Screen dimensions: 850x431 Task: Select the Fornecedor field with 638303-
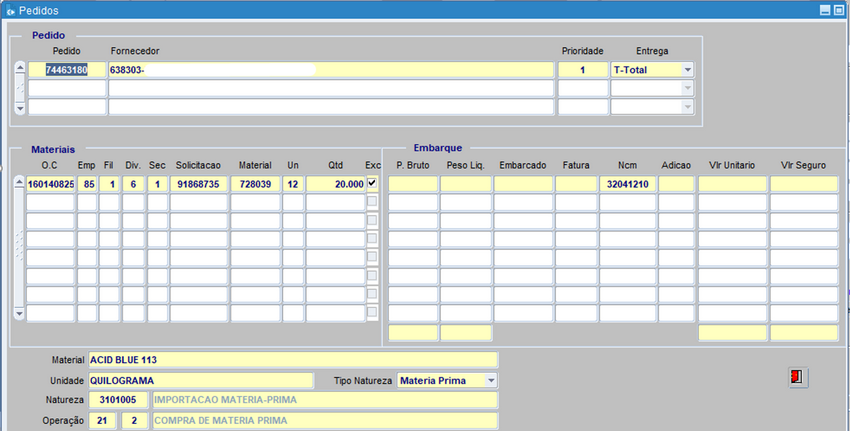pyautogui.click(x=330, y=70)
